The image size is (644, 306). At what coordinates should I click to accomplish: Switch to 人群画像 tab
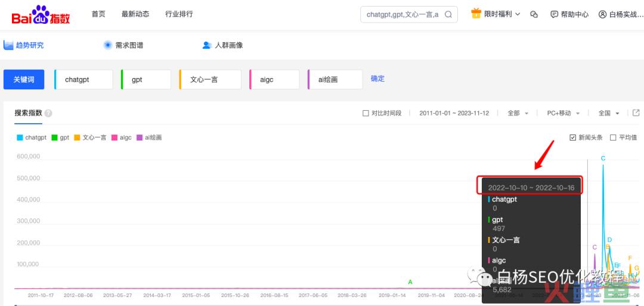pos(222,45)
